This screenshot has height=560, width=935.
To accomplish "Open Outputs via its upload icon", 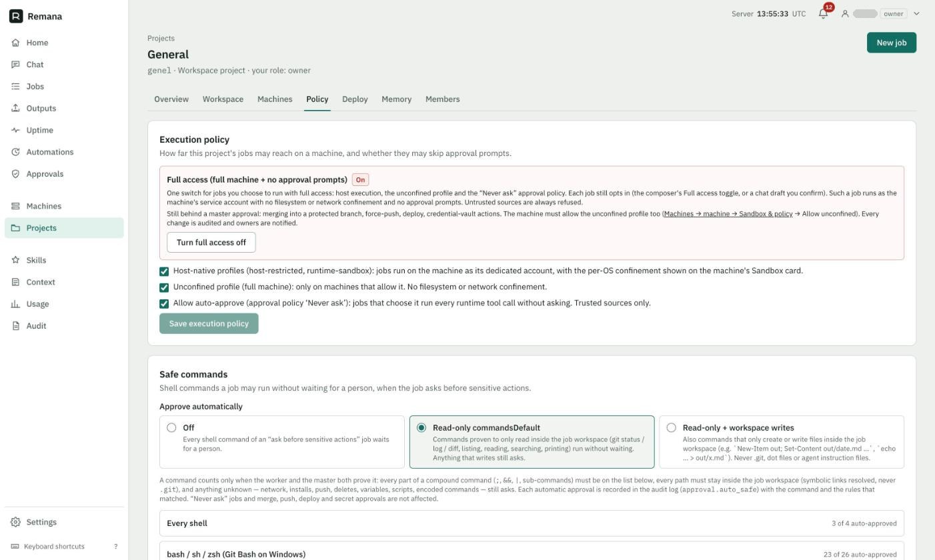I will coord(15,108).
